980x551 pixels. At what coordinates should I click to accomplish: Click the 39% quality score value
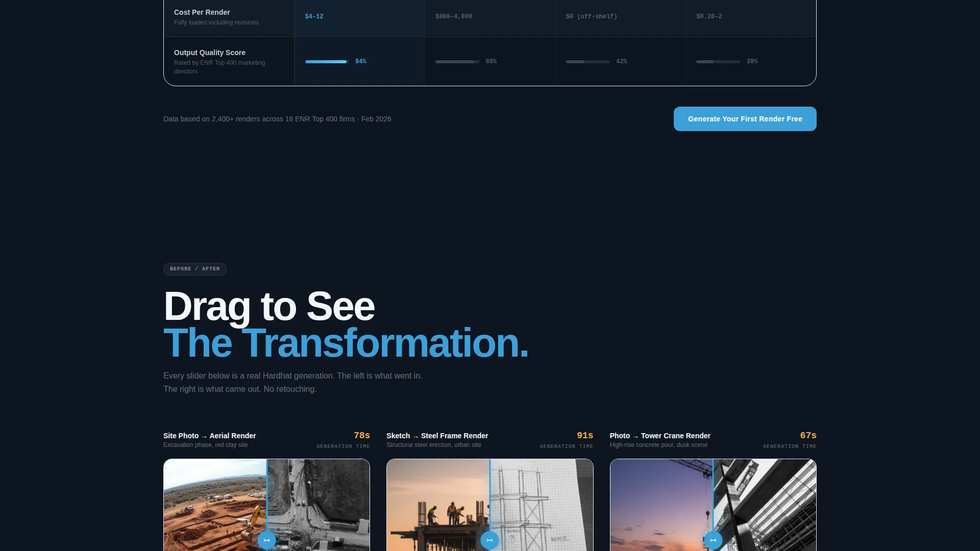tap(752, 61)
